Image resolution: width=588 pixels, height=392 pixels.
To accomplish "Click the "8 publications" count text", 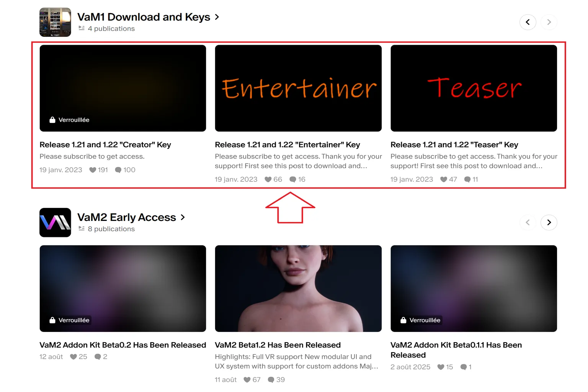I will [111, 229].
